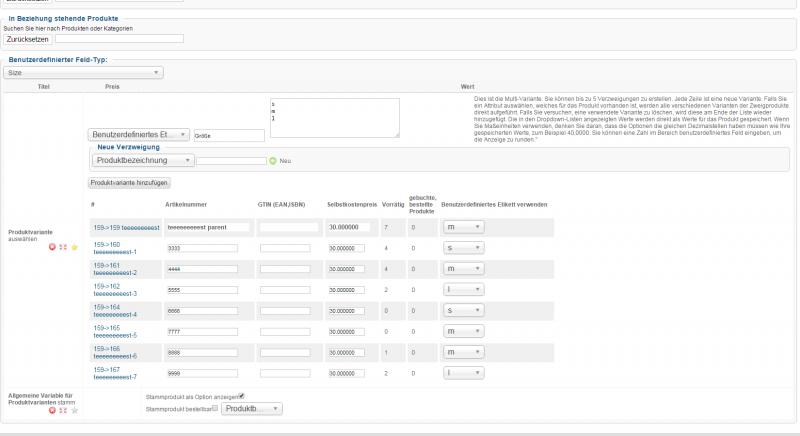Click the Produktvariante hinzufügen button
Screen dimensions: 800x436
(130, 183)
